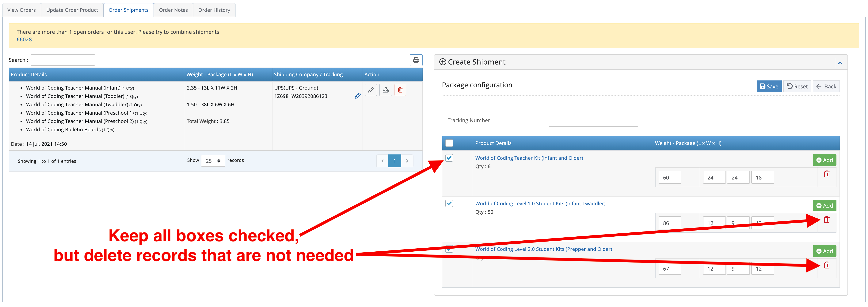The height and width of the screenshot is (307, 868).
Task: Collapse the Create Shipment panel chevron
Action: point(840,63)
